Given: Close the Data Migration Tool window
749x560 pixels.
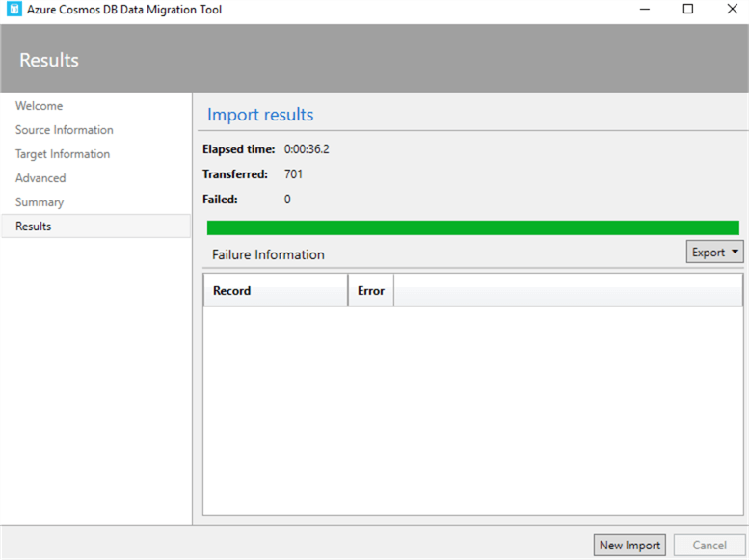Looking at the screenshot, I should click(x=732, y=9).
